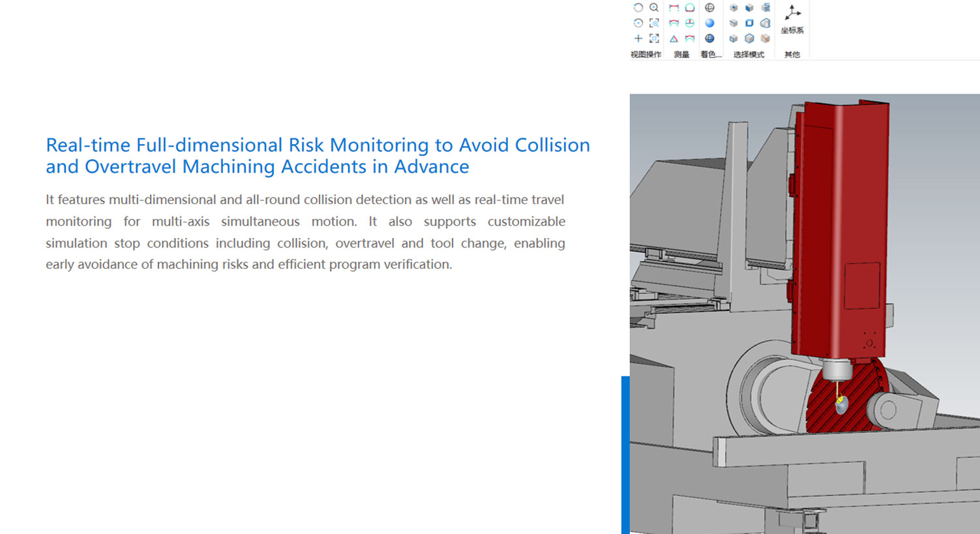Select the red-and-green arc measure icon in middle row
Screen dimensions: 980x534
pyautogui.click(x=674, y=23)
